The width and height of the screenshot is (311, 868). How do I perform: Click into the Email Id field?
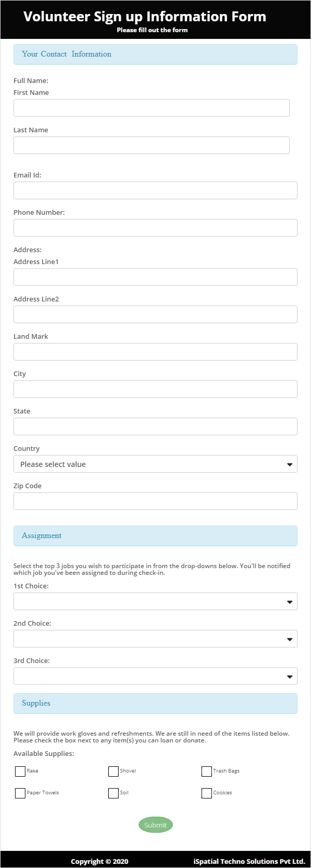click(x=155, y=190)
